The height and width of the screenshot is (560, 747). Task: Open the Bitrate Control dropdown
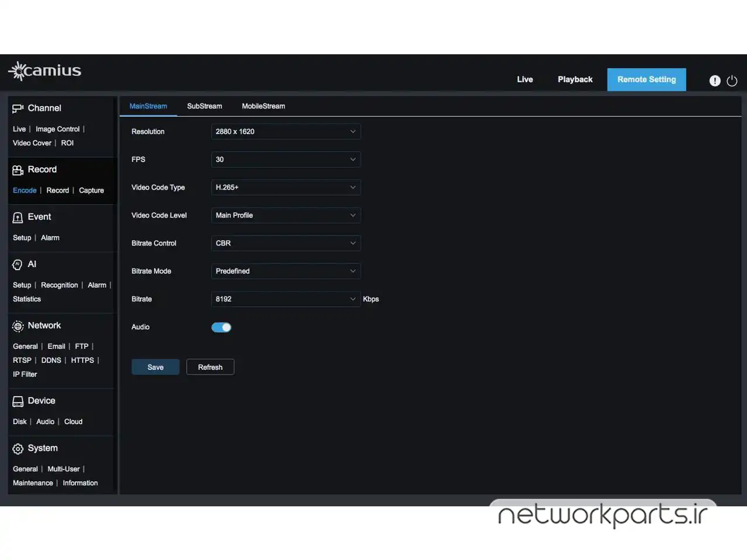pos(285,243)
